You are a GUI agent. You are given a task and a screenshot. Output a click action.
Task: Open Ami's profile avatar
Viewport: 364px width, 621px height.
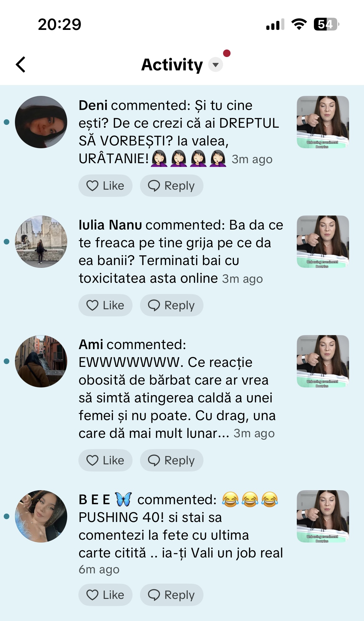click(41, 361)
